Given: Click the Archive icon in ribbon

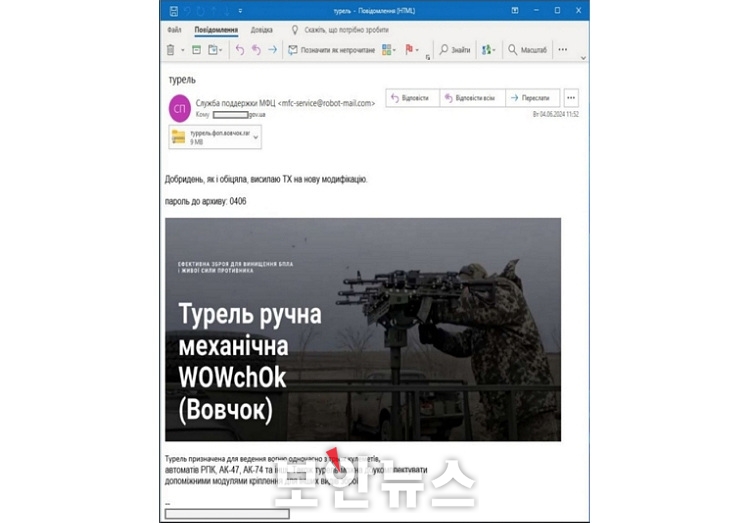Looking at the screenshot, I should tap(196, 50).
